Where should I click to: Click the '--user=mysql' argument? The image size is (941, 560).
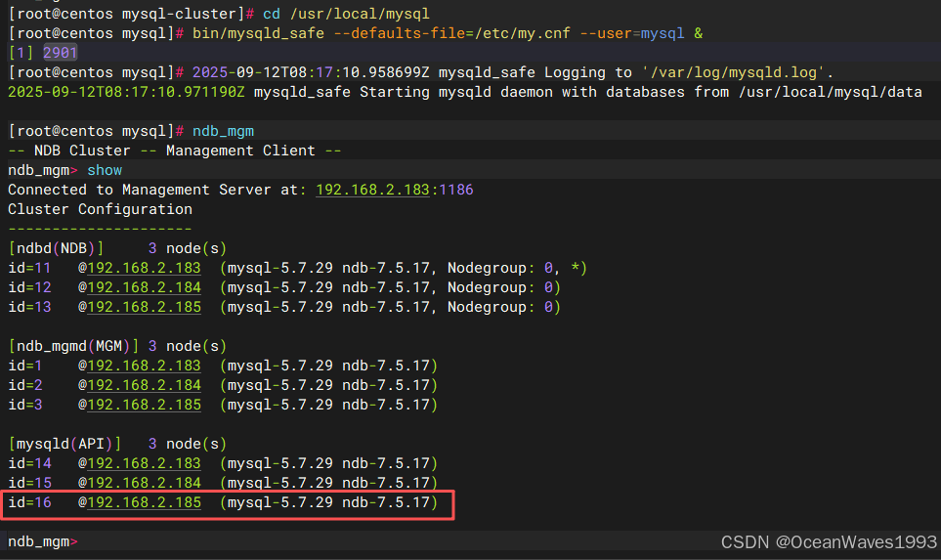coord(632,33)
